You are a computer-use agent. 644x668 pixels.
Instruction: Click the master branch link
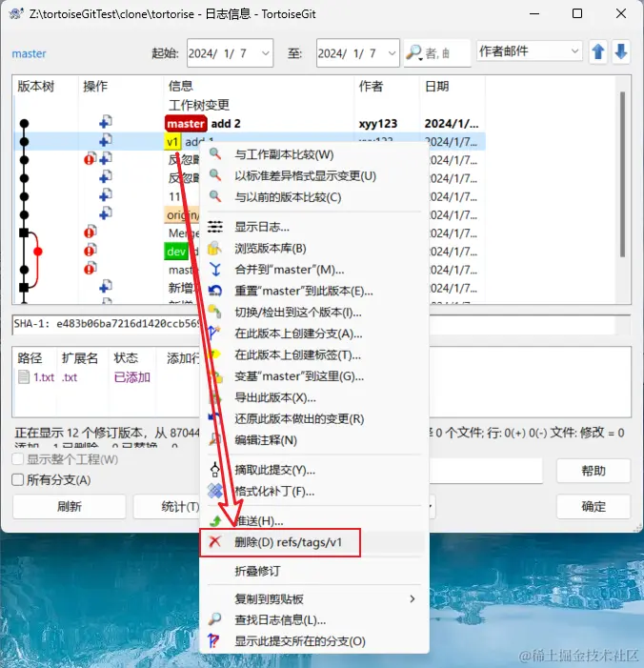pyautogui.click(x=29, y=53)
